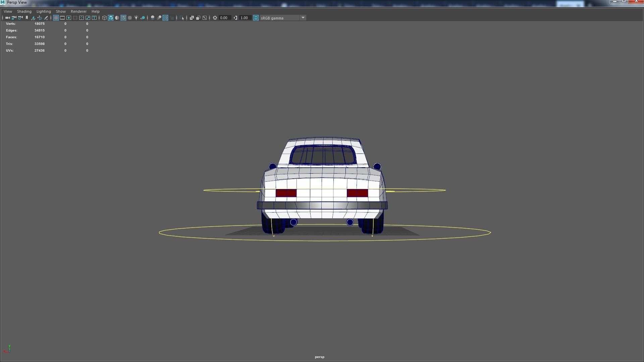Toggle the X-Ray icon
Screen dimensions: 644x362
click(192, 18)
